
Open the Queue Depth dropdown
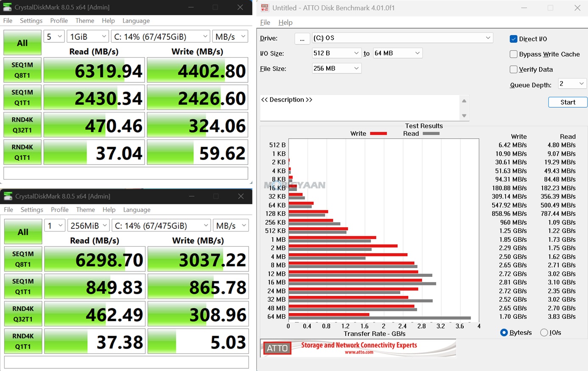pos(572,84)
